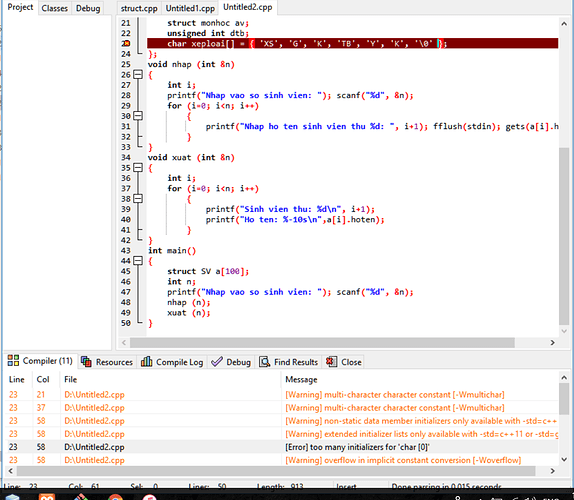The height and width of the screenshot is (500, 574).
Task: Open Find Results magnifier icon
Action: 264,362
